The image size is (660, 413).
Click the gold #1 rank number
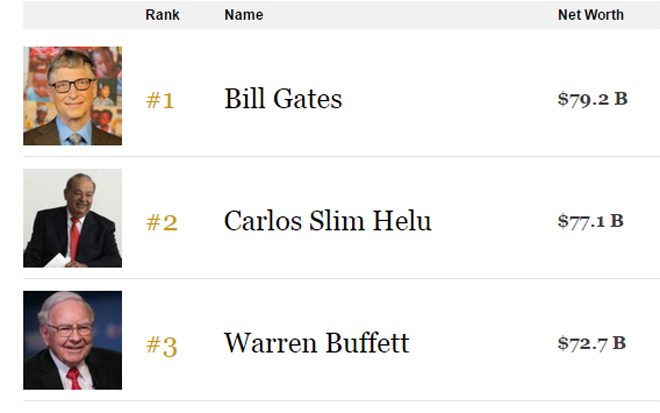click(160, 100)
